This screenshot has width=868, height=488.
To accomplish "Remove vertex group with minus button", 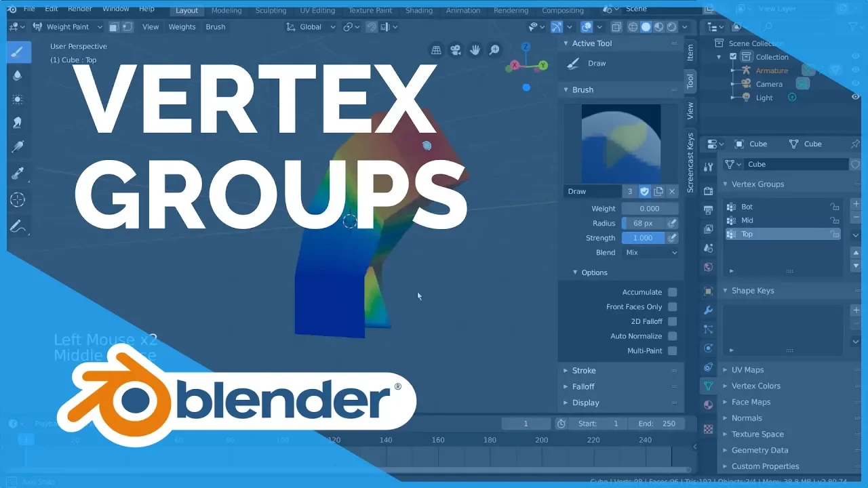I will click(x=856, y=218).
